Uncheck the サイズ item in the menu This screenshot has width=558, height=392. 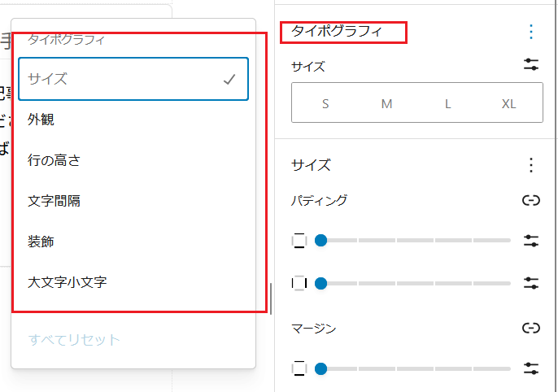(133, 79)
